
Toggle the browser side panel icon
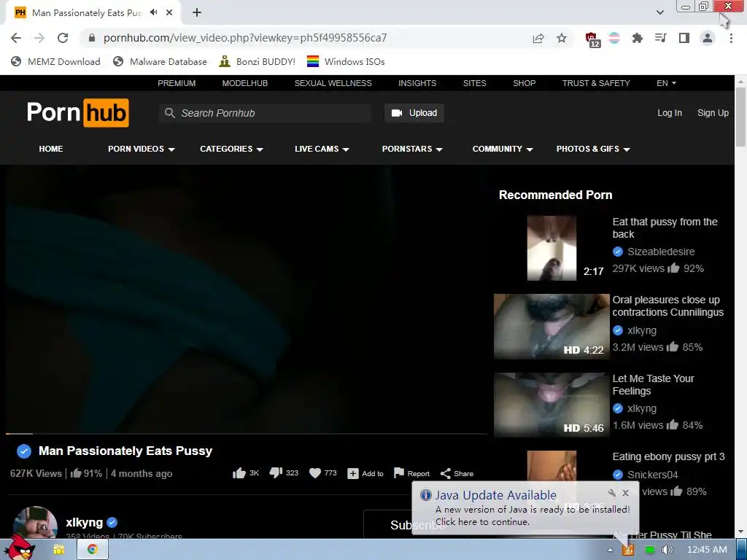point(684,38)
